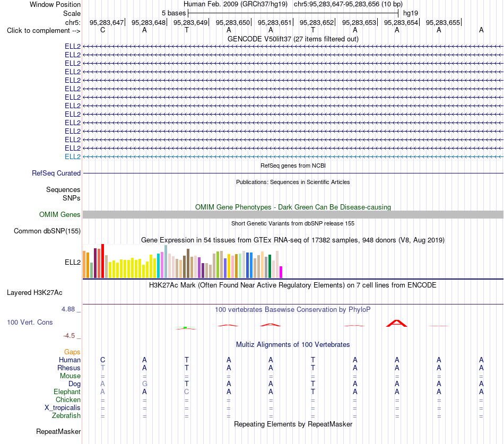Click position label 95,283,649
This screenshot has height=444, width=504.
(190, 22)
